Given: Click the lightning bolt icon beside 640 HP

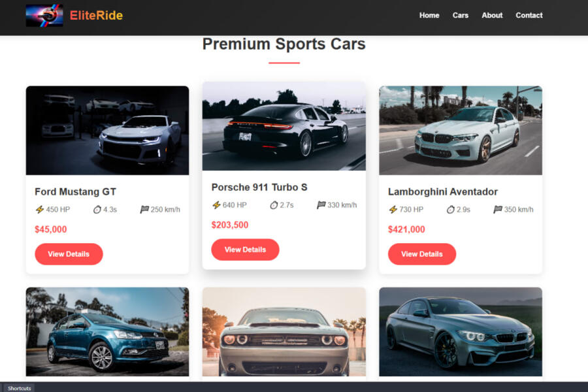Looking at the screenshot, I should (x=216, y=204).
